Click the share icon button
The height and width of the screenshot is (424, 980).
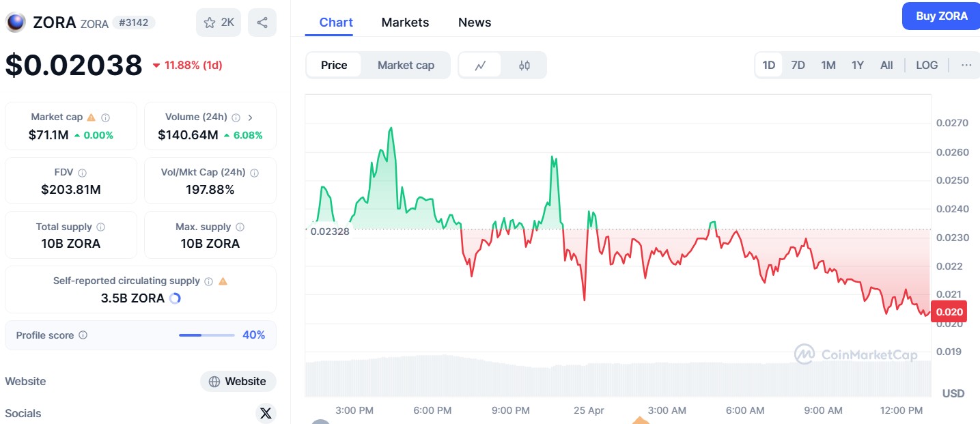262,23
